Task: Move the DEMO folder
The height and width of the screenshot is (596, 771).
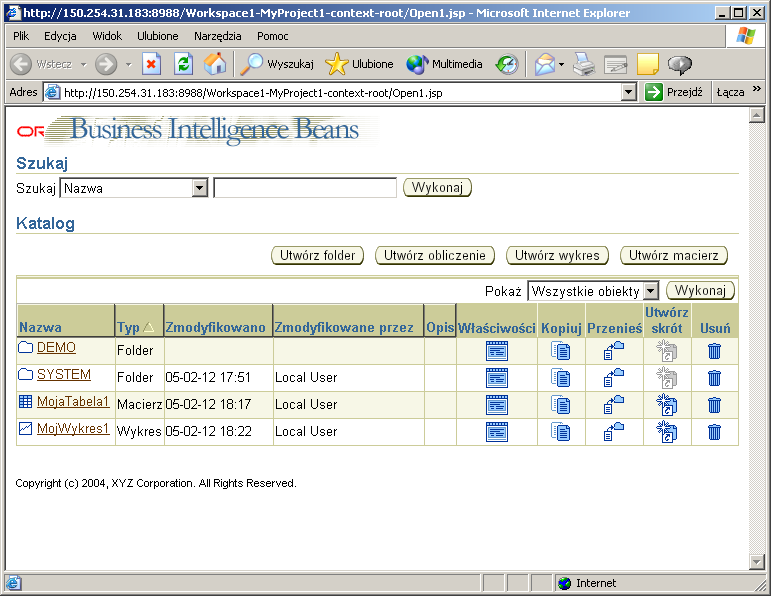Action: [x=614, y=351]
